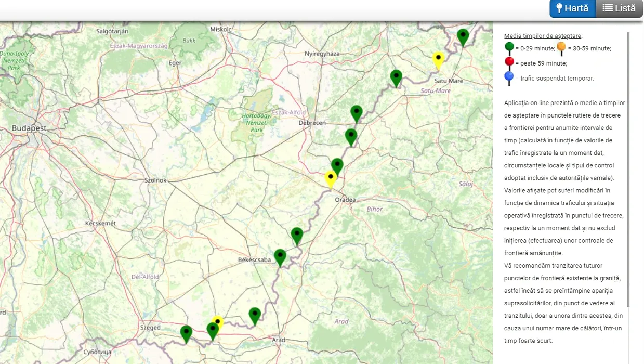644x364 pixels.
Task: Click the green 0-29 minute legend pin
Action: click(x=509, y=49)
